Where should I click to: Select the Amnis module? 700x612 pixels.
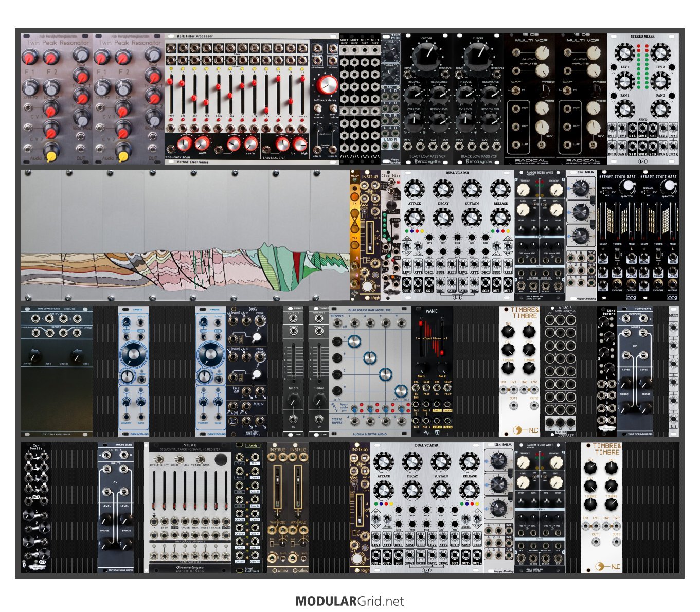(247, 508)
